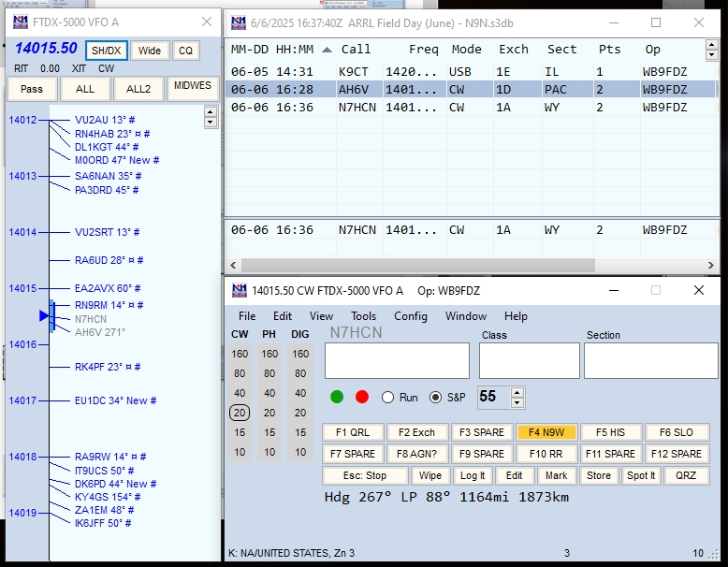Screen dimensions: 728x567
Task: Click the green status indicator dot
Action: point(337,397)
